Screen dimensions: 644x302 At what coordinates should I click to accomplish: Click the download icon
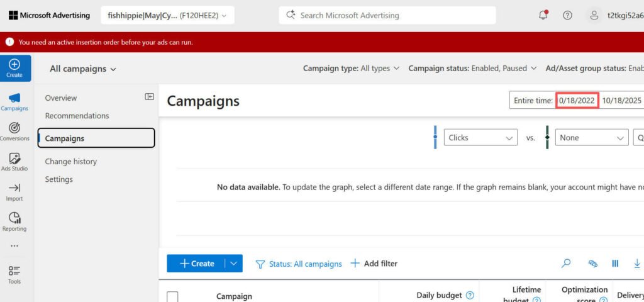pyautogui.click(x=637, y=264)
